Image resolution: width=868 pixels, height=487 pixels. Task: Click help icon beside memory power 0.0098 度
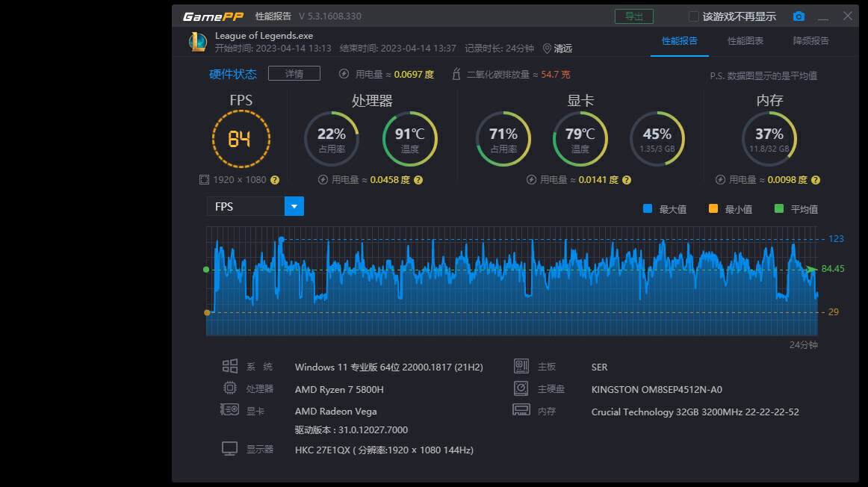pos(816,180)
